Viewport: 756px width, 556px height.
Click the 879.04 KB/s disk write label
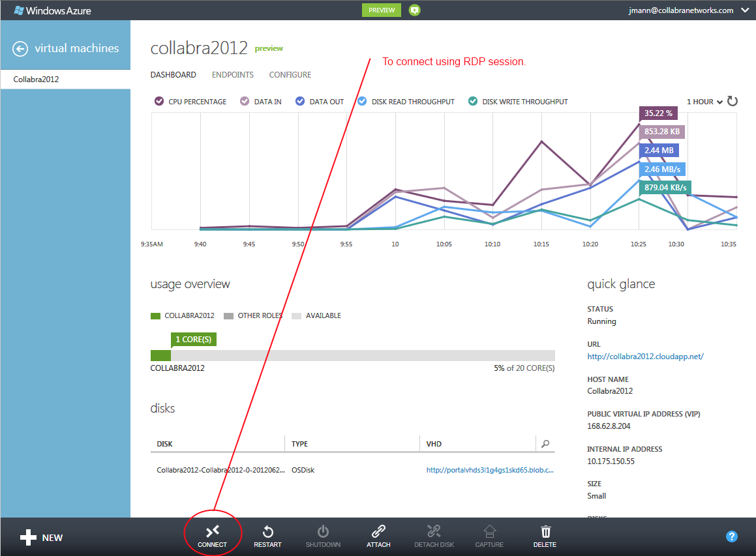[x=665, y=188]
